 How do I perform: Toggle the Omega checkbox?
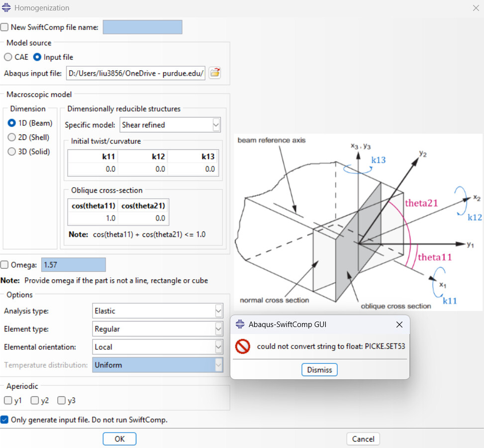(x=4, y=265)
